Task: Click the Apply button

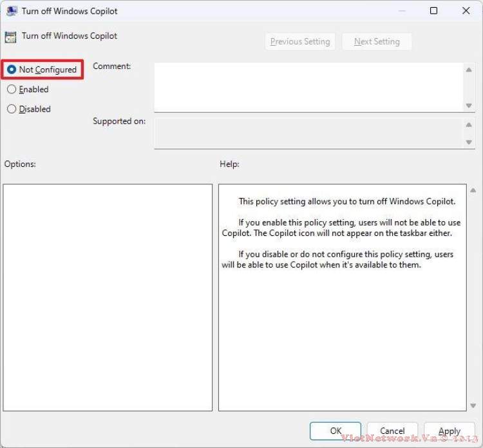Action: click(x=449, y=431)
